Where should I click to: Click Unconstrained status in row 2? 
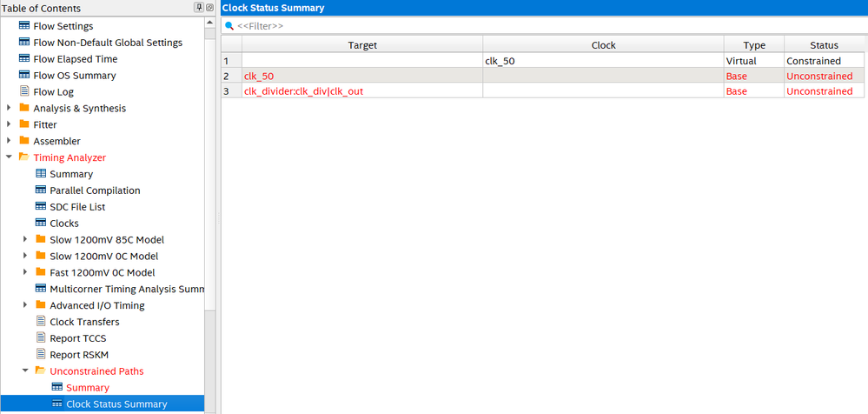tap(825, 76)
